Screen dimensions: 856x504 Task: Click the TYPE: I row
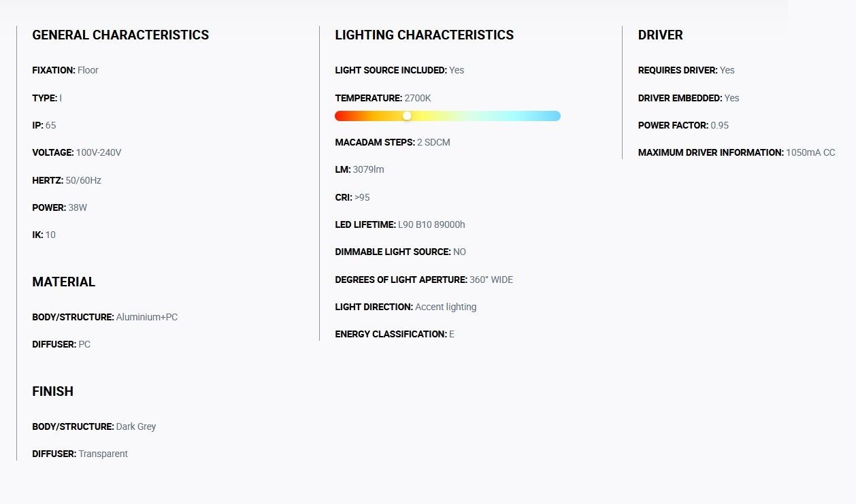[x=47, y=98]
